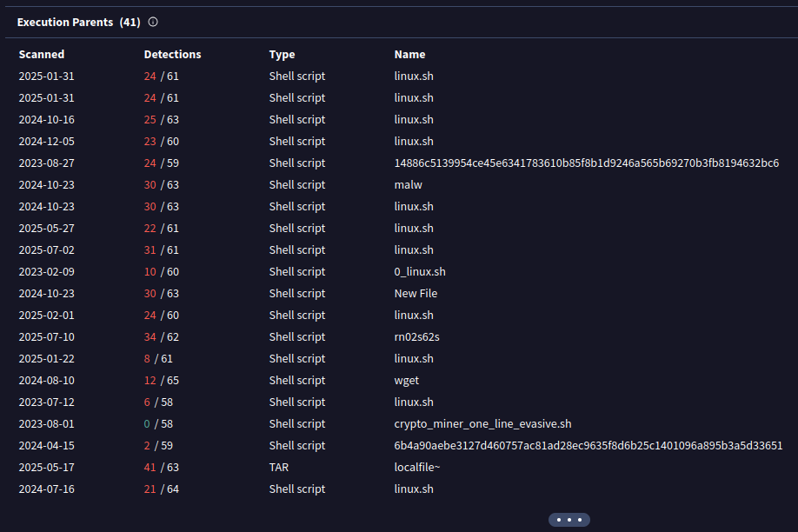Open the New File entry
This screenshot has width=798, height=532.
pyautogui.click(x=416, y=293)
